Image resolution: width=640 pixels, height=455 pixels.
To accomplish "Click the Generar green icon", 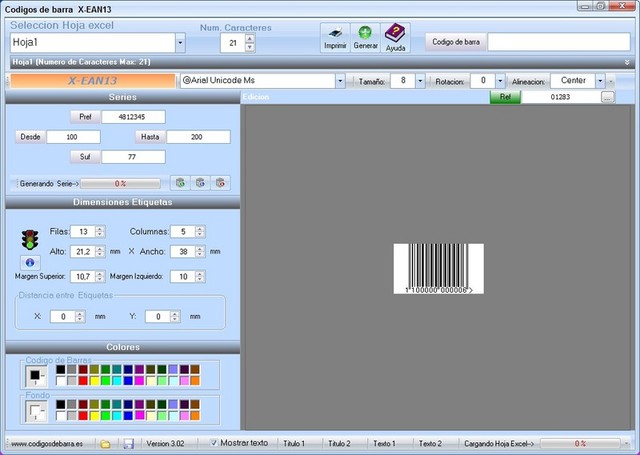I will (365, 38).
